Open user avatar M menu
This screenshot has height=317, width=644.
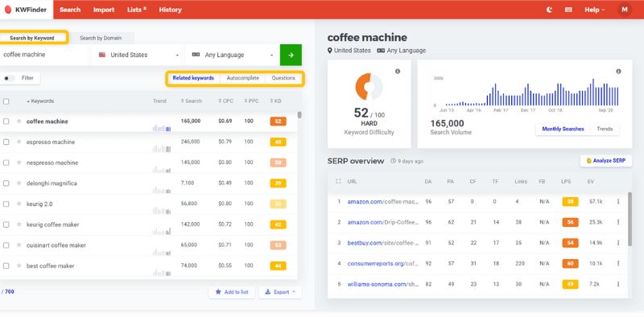(625, 10)
